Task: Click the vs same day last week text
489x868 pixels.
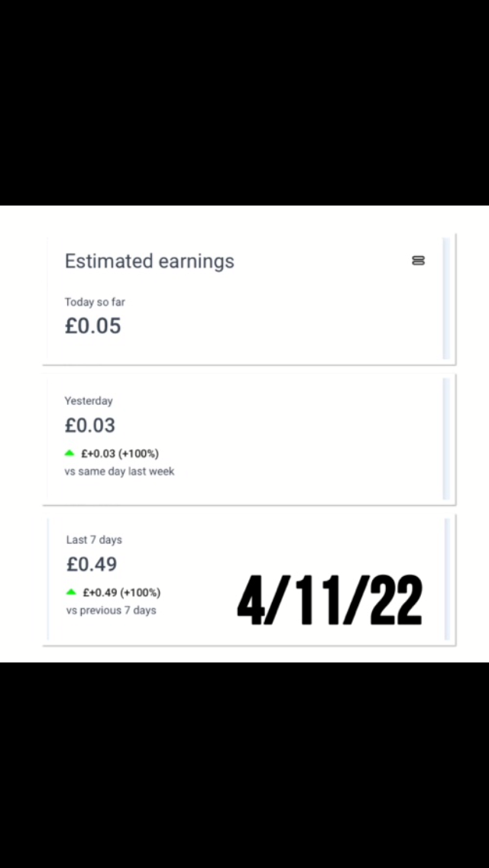Action: 119,471
